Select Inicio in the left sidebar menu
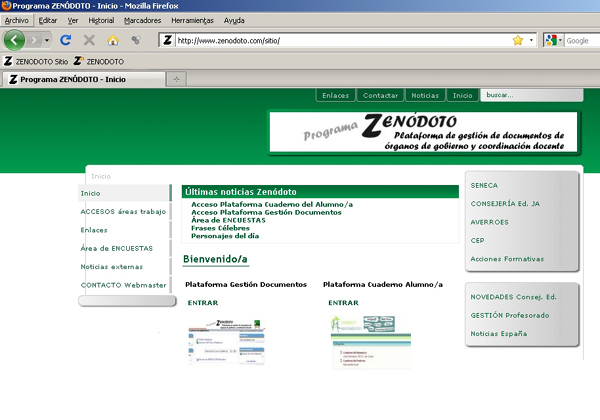Screen dimensions: 600x420 tap(124, 193)
